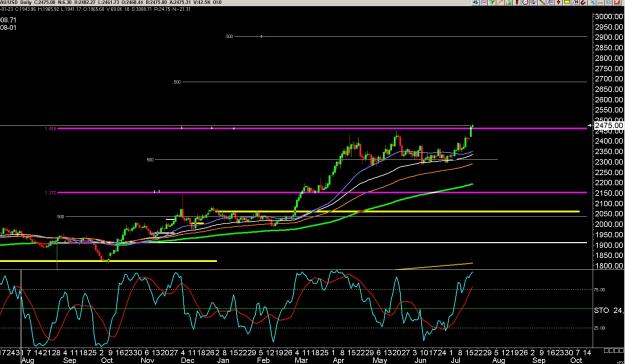Click the 2700.00 price axis label
This screenshot has width=625, height=364.
[x=609, y=79]
